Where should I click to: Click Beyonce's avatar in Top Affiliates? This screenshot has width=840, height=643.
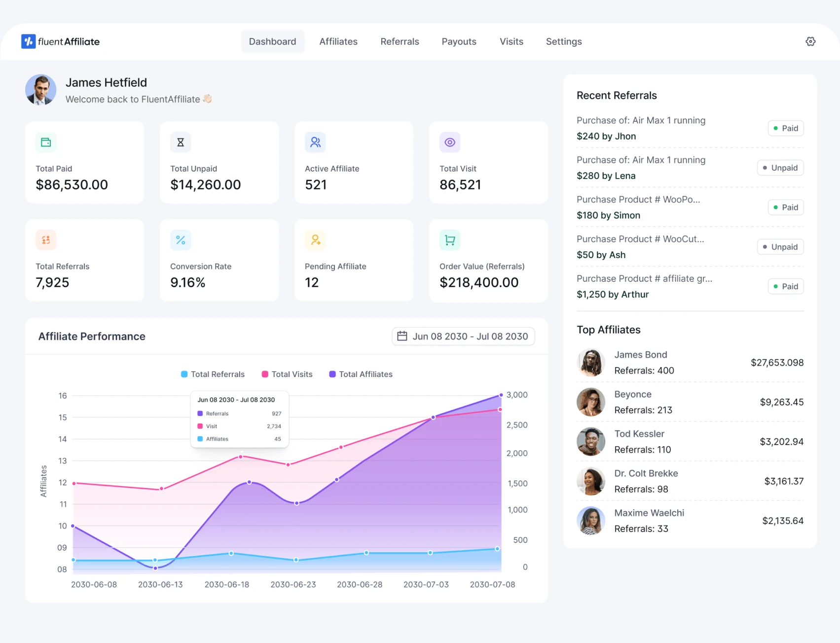point(591,402)
